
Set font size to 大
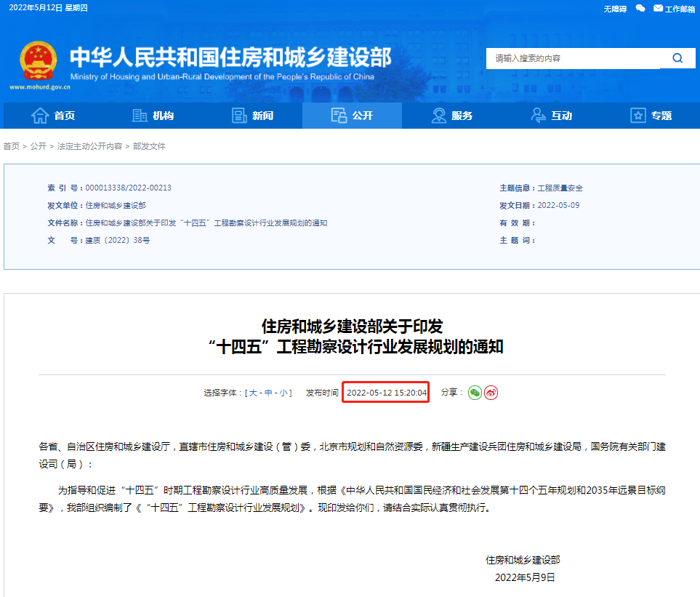tap(253, 393)
